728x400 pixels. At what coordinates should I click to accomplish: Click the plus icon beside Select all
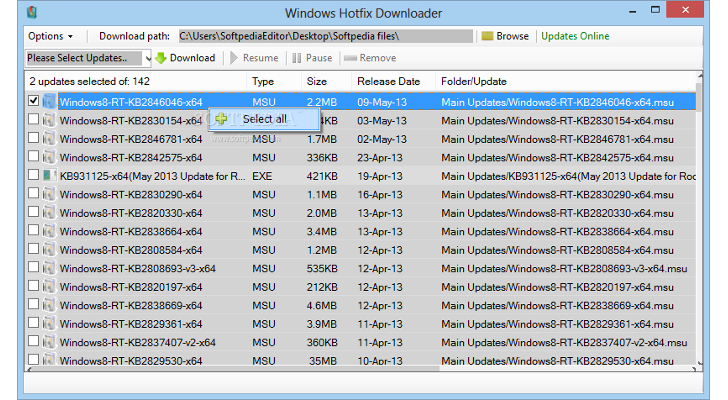(x=221, y=119)
